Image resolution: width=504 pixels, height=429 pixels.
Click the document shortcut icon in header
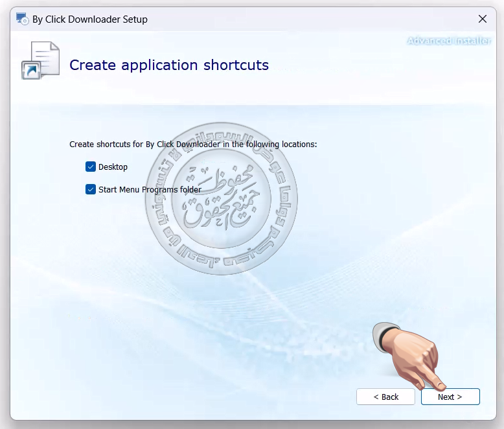pyautogui.click(x=43, y=60)
